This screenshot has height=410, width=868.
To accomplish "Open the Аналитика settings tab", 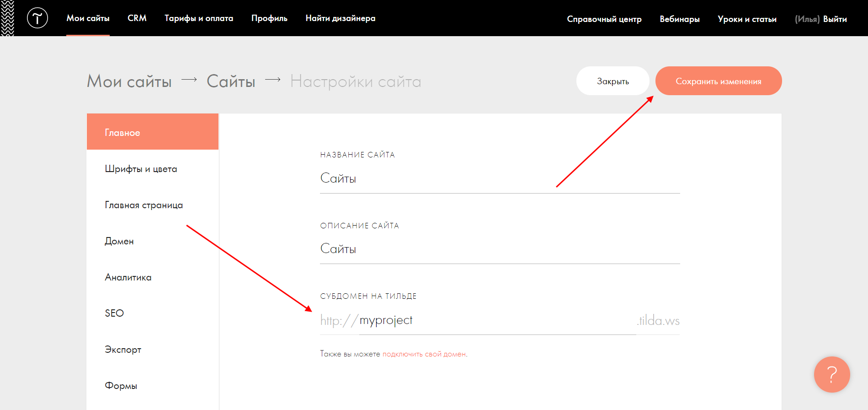I will 128,277.
